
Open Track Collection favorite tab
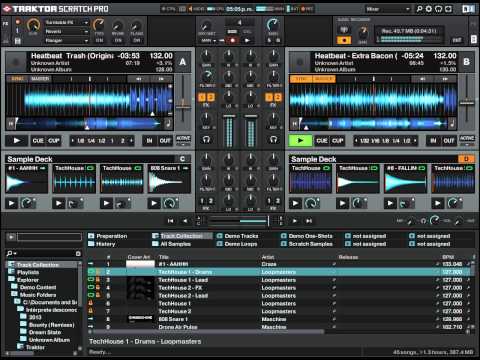(x=182, y=236)
